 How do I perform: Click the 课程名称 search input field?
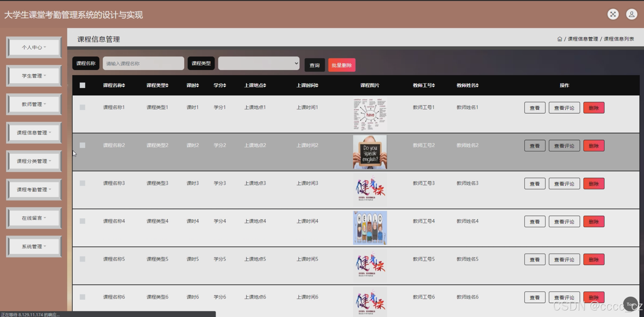point(143,63)
